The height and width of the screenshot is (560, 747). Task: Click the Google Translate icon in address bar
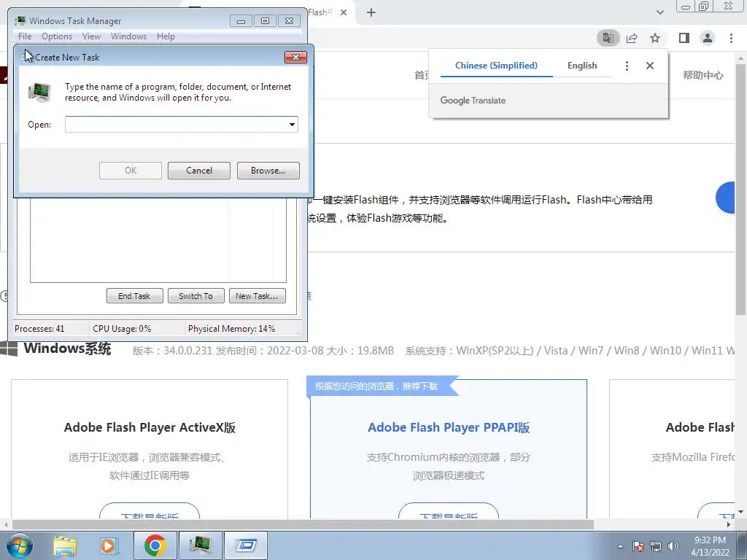coord(608,38)
